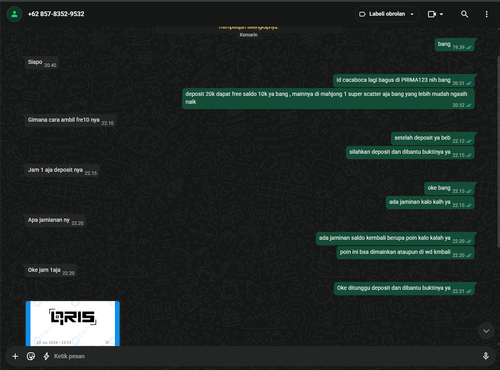Select 'Oke jam 1aja' message
The height and width of the screenshot is (370, 500).
coord(51,270)
